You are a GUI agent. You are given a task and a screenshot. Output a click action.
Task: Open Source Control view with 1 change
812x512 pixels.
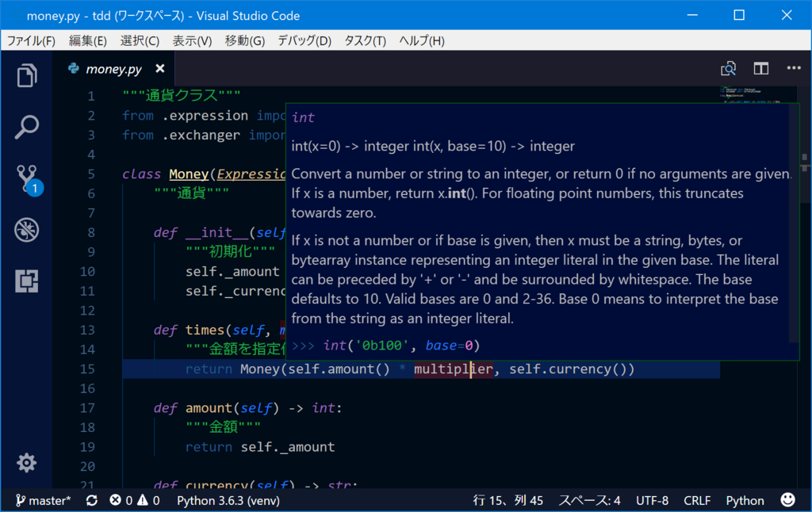coord(28,180)
